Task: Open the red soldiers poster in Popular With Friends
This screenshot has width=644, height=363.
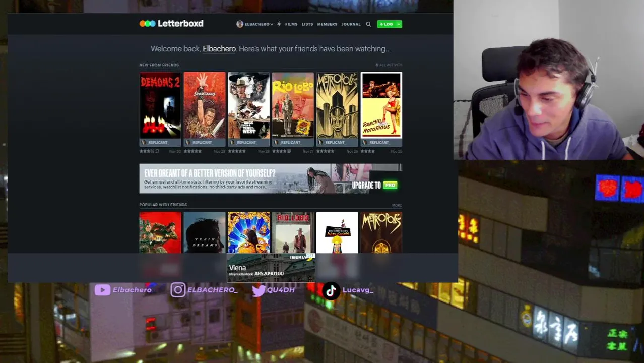Action: (x=160, y=232)
